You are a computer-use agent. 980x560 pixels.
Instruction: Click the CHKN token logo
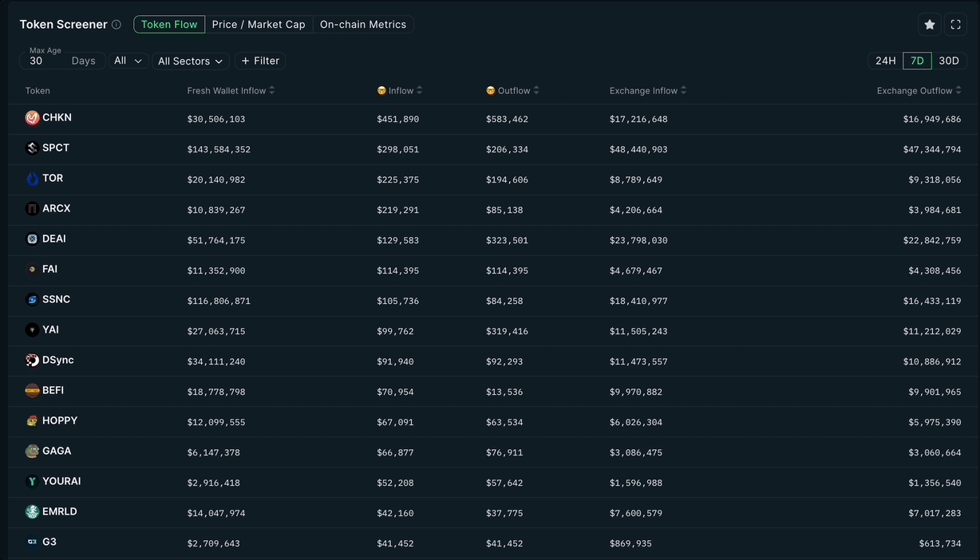pos(32,118)
